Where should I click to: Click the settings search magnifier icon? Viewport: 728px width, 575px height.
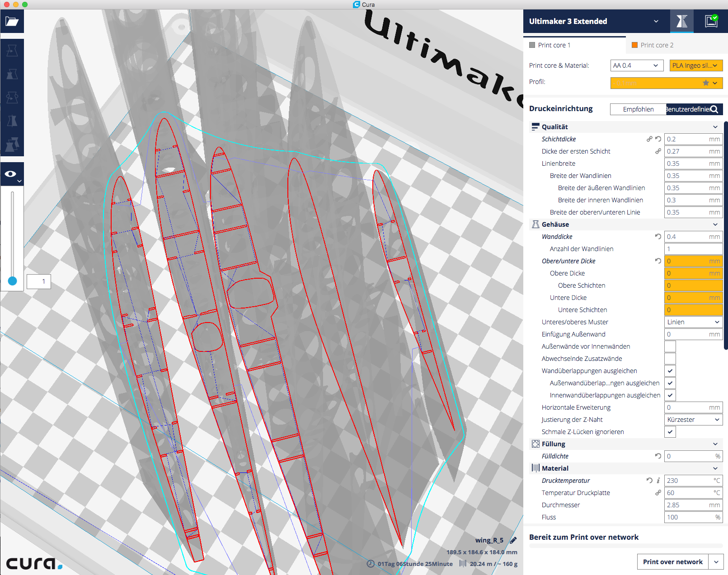point(714,109)
